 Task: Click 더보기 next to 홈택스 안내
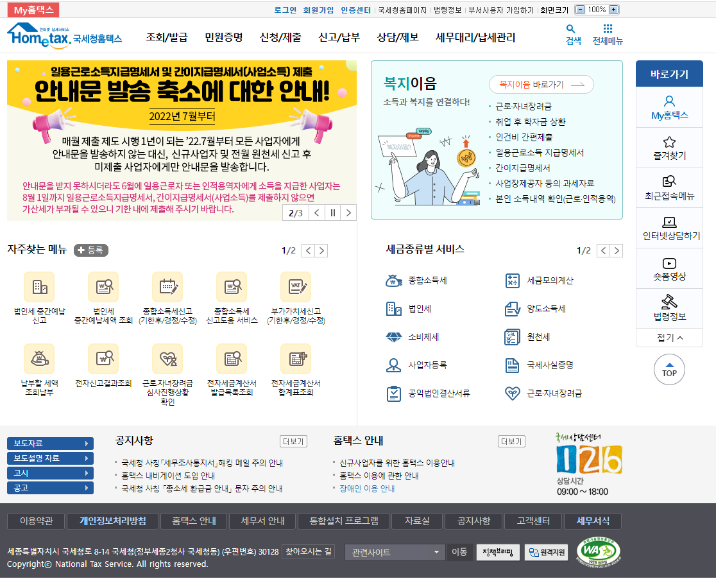click(x=511, y=442)
